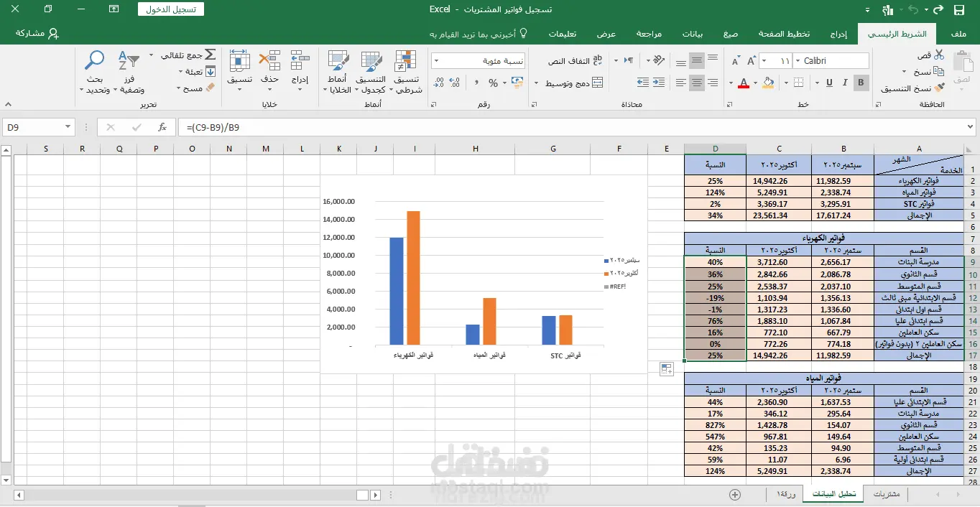Click the Insert Function fx icon
Image resolution: width=980 pixels, height=507 pixels.
tap(162, 127)
